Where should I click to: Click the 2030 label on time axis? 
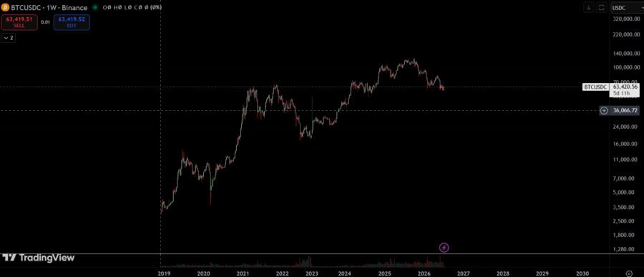click(x=582, y=273)
